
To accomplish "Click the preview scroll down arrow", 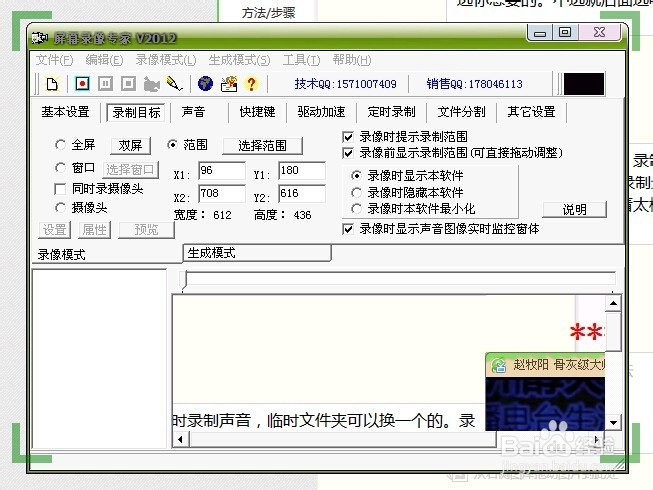I will click(x=613, y=423).
